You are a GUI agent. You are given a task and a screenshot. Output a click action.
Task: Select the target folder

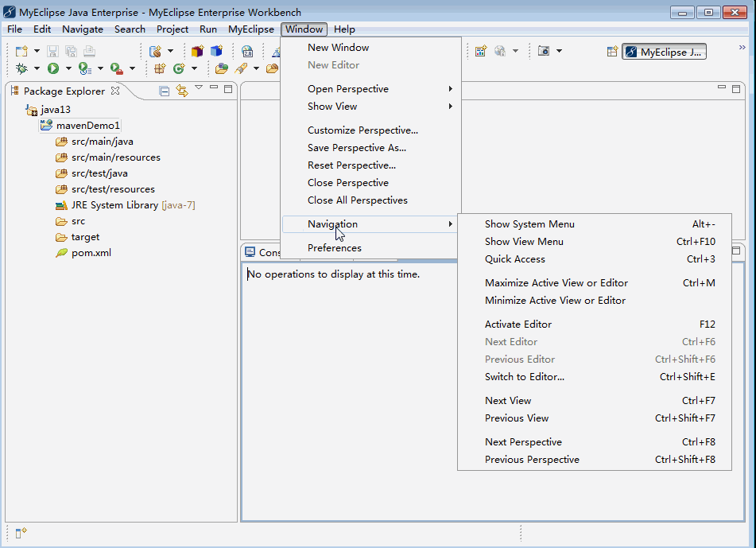coord(78,237)
